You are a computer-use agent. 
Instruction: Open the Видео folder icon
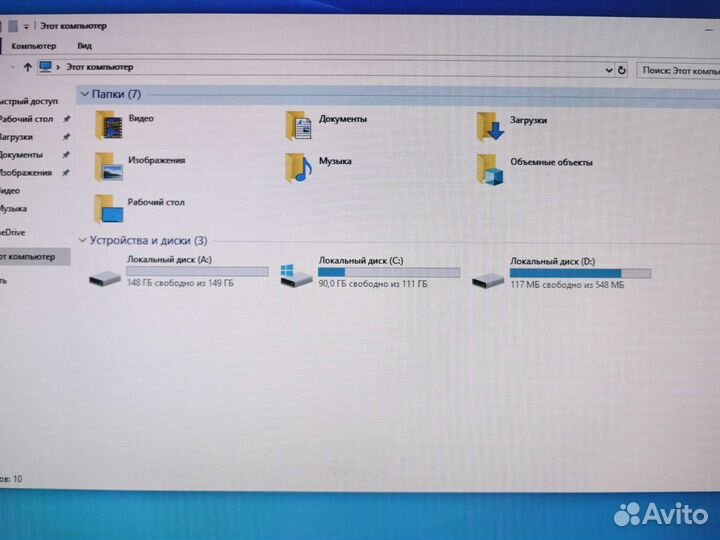[109, 125]
